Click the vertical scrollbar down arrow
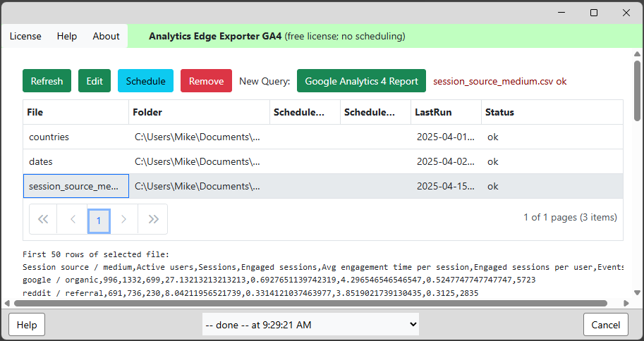The width and height of the screenshot is (644, 341). click(637, 292)
